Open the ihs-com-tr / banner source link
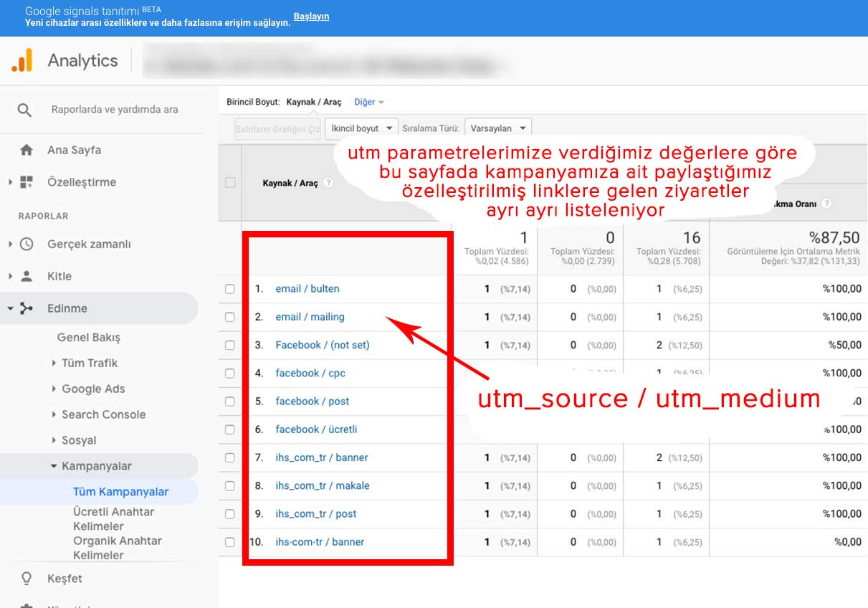This screenshot has height=608, width=868. click(320, 542)
